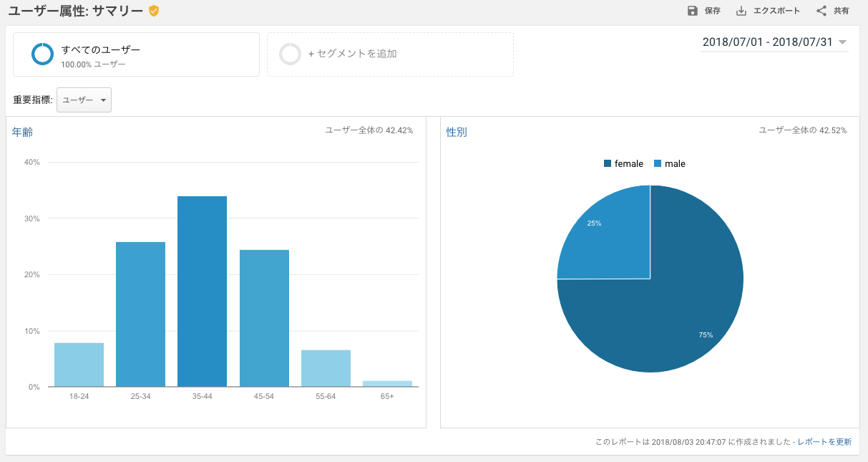This screenshot has width=868, height=462.
Task: Select the すべてのユーザー segment card
Action: tap(136, 54)
